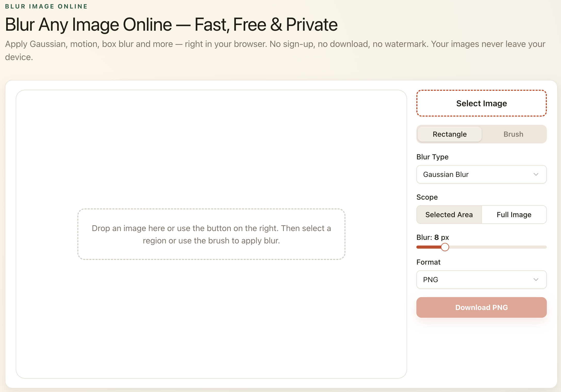The width and height of the screenshot is (561, 392).
Task: Set scope to Selected Area
Action: (x=449, y=215)
